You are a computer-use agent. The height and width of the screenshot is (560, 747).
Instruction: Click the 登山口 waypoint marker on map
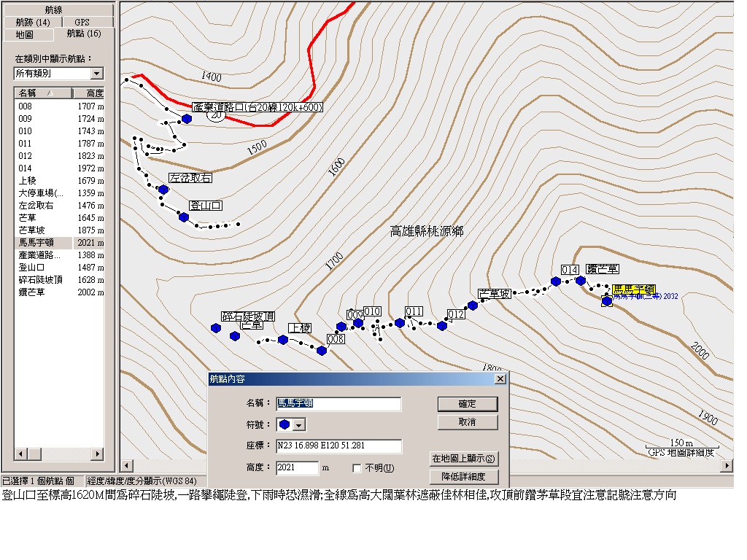184,217
